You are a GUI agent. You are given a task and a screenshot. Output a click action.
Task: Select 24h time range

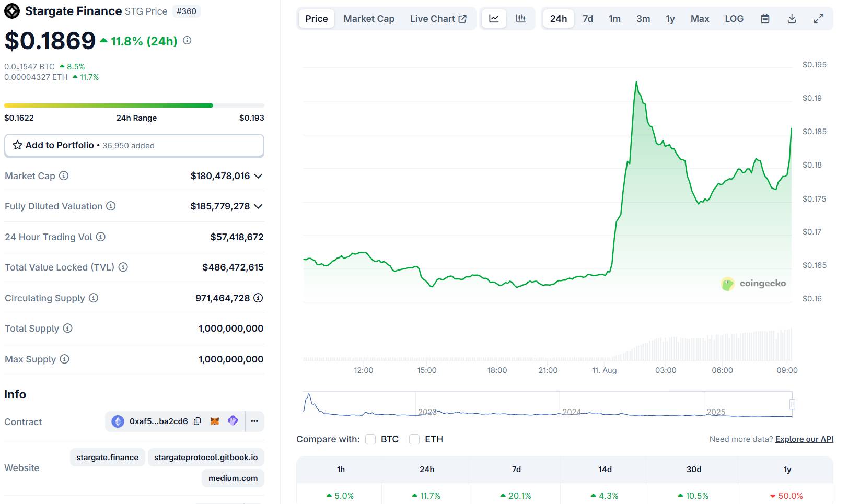point(559,19)
